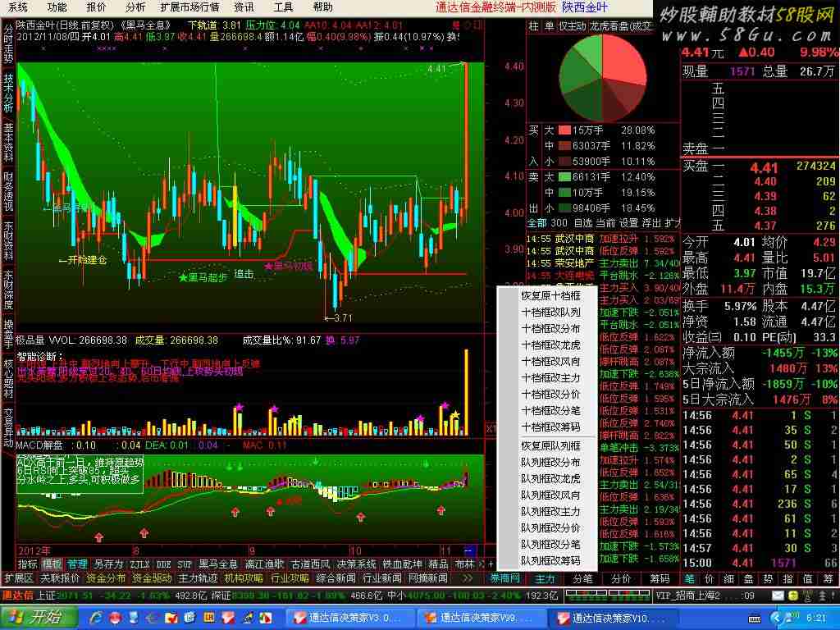Open 主力轨迹 bottom tab
This screenshot has height=630, width=840.
[199, 578]
